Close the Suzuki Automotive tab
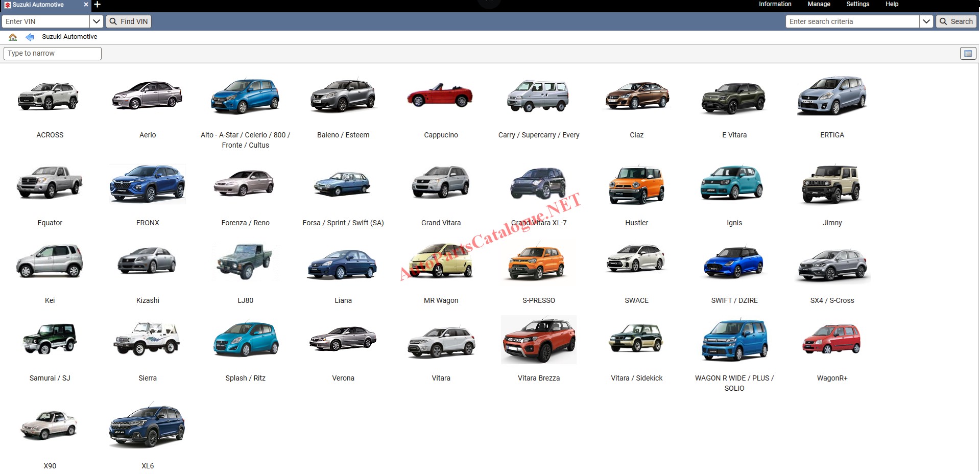 [x=86, y=5]
